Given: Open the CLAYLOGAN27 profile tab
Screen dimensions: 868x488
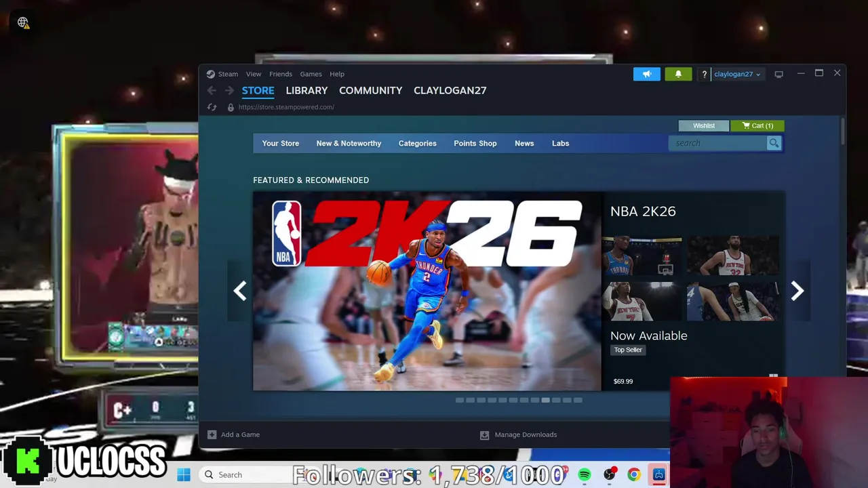Looking at the screenshot, I should point(450,90).
